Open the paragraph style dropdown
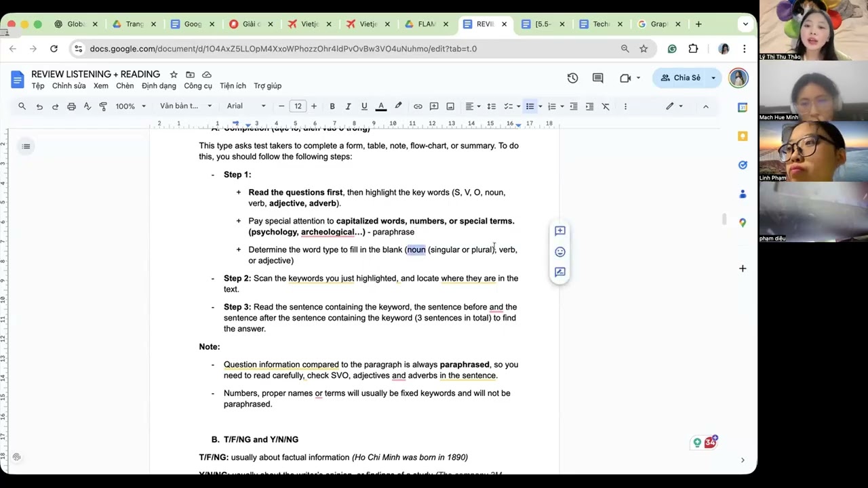This screenshot has width=868, height=488. point(186,106)
